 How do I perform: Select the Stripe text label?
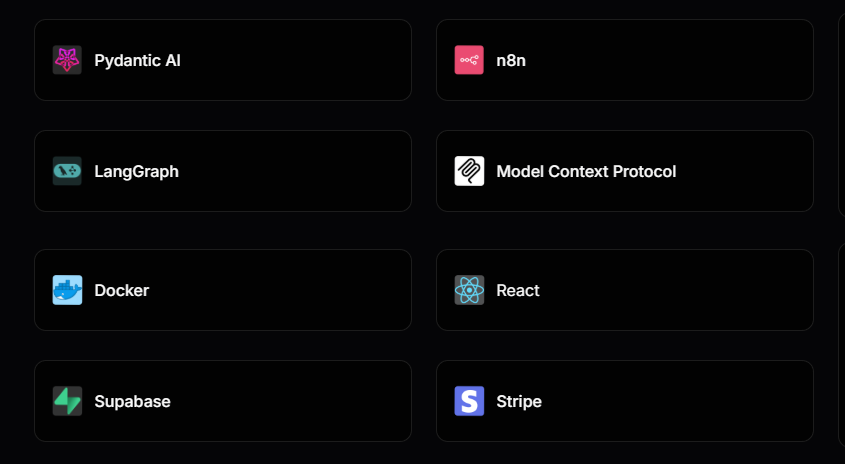point(518,401)
